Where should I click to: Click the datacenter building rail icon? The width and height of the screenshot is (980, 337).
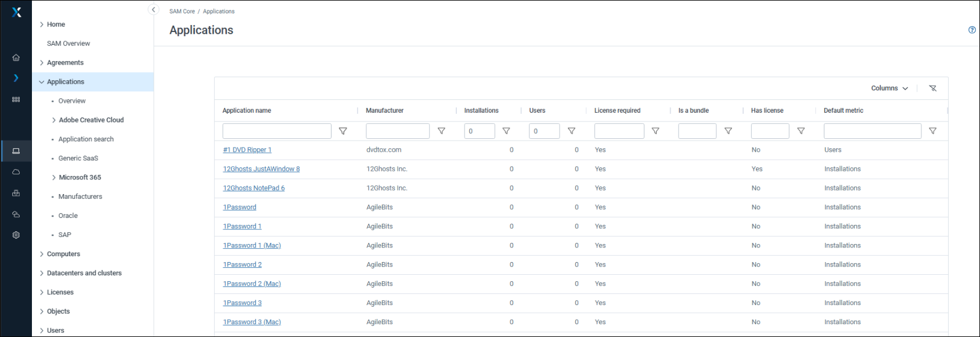click(16, 193)
